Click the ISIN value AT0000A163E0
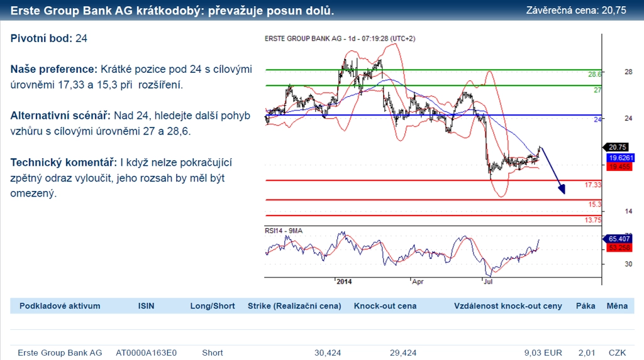The image size is (644, 360). [146, 352]
